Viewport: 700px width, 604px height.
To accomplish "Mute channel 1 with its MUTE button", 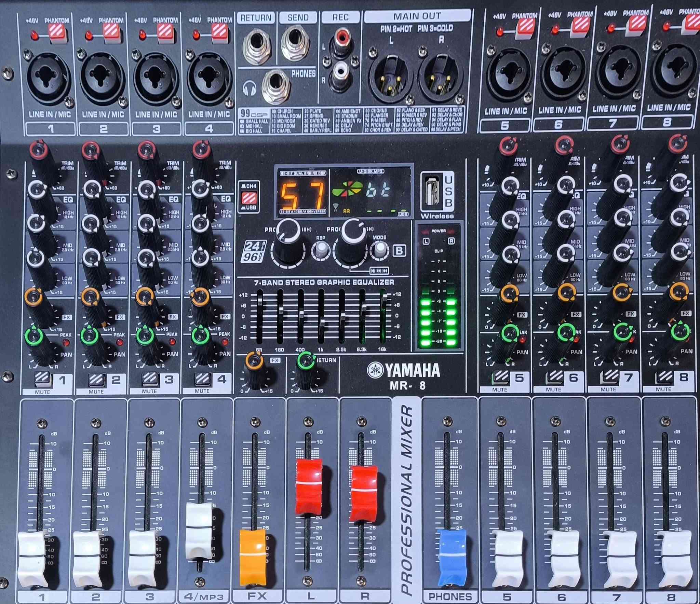I will tap(43, 378).
